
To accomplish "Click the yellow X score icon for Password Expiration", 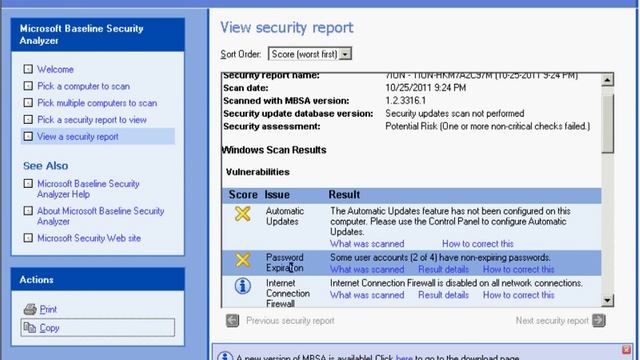I will [x=242, y=260].
